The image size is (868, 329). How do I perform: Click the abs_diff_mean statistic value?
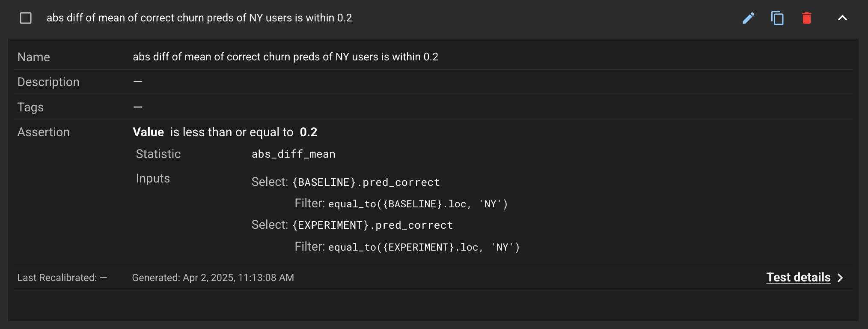(293, 154)
